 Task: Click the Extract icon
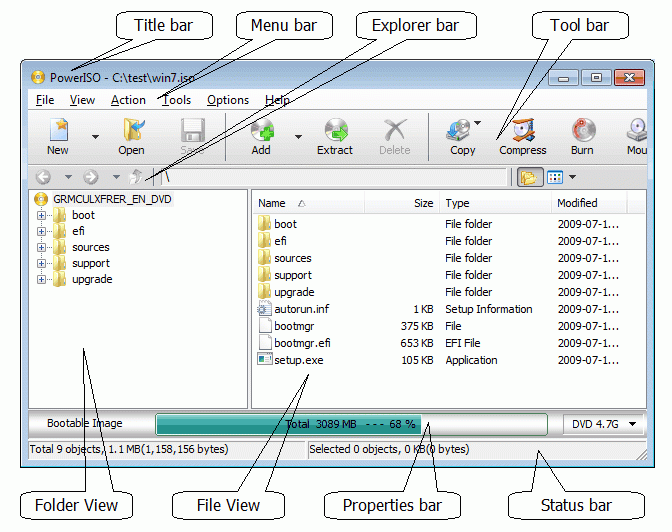336,130
